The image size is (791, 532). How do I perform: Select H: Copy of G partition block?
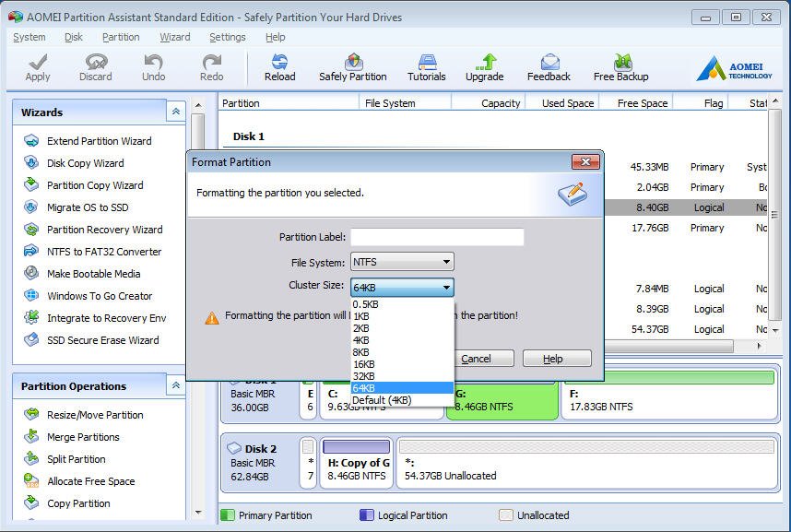(x=357, y=463)
